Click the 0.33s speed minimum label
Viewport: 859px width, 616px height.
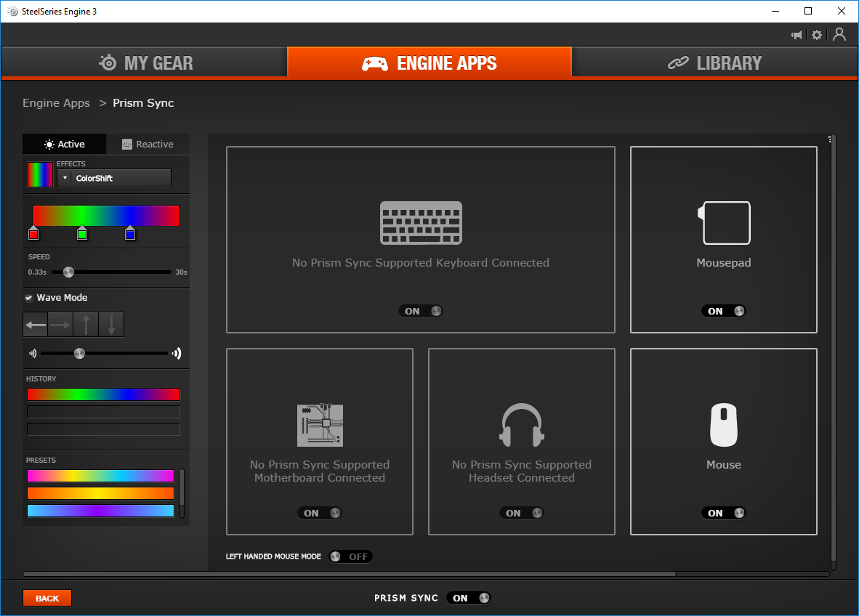tap(37, 272)
